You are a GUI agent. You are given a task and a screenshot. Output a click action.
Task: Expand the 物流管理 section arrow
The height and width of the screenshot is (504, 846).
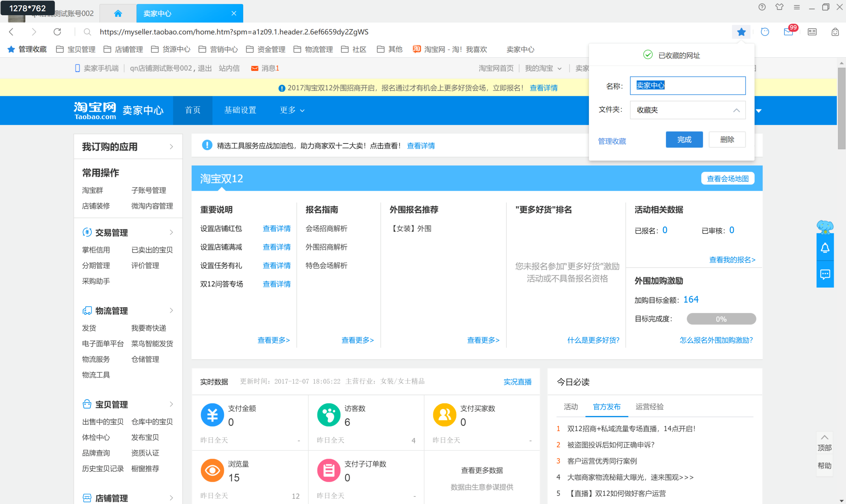tap(171, 311)
